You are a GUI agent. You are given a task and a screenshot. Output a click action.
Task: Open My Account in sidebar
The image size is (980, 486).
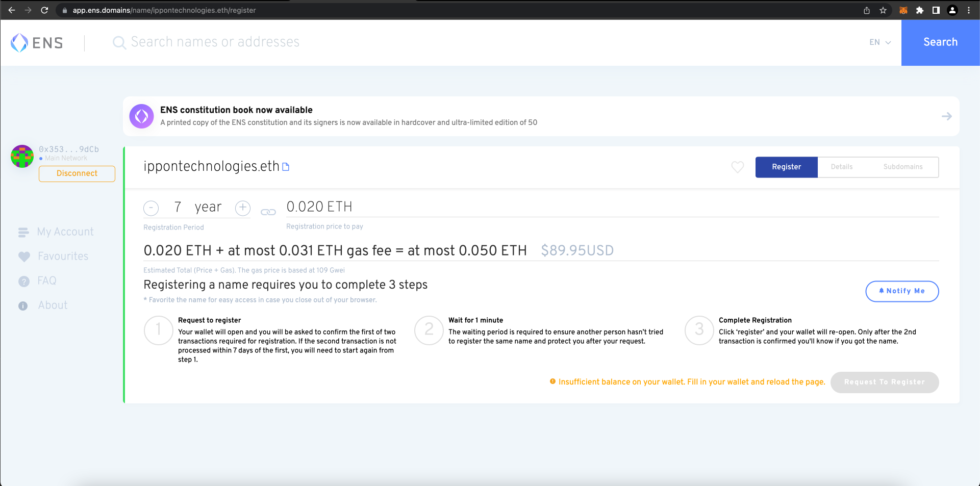pyautogui.click(x=65, y=232)
